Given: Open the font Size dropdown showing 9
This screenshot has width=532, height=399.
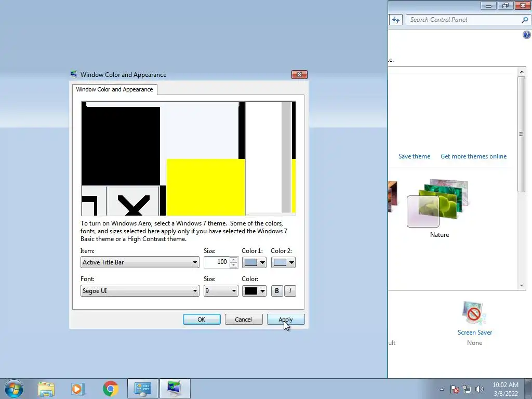Looking at the screenshot, I should (x=220, y=291).
